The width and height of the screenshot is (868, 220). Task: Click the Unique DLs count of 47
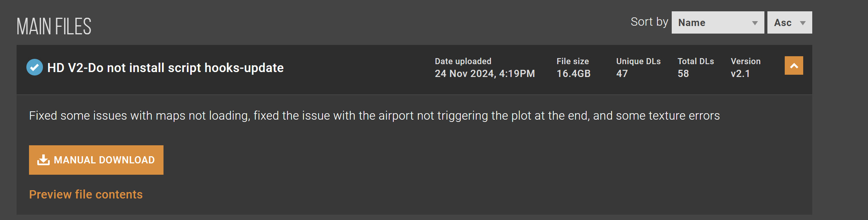tap(622, 74)
